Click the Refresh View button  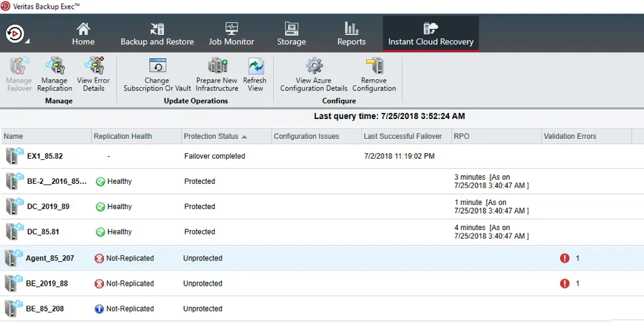coord(255,74)
